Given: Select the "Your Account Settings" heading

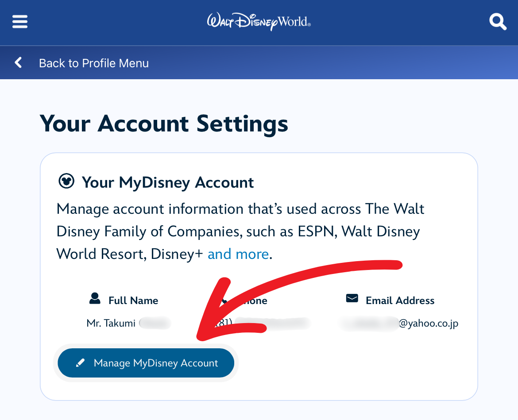Looking at the screenshot, I should [x=164, y=123].
